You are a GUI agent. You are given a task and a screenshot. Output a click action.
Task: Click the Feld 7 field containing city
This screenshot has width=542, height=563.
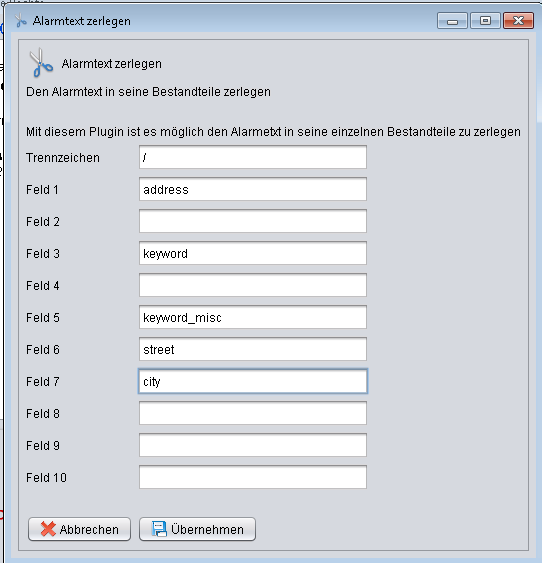253,381
